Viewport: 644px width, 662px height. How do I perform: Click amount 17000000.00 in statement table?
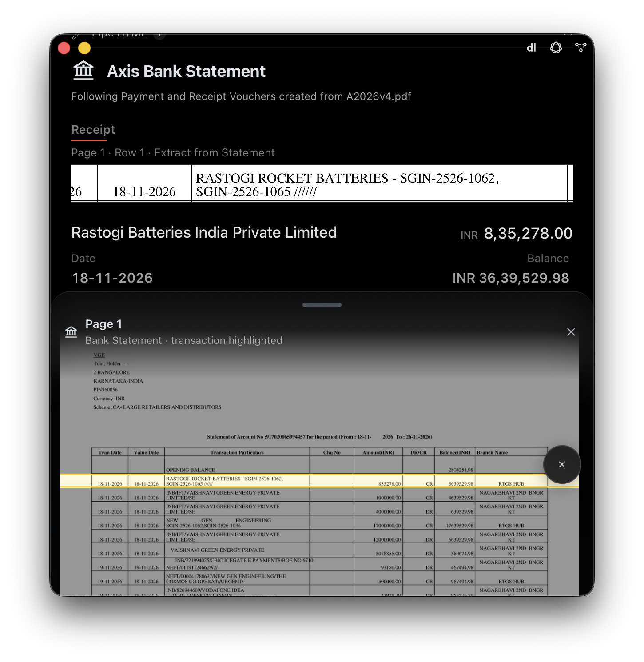(x=387, y=526)
